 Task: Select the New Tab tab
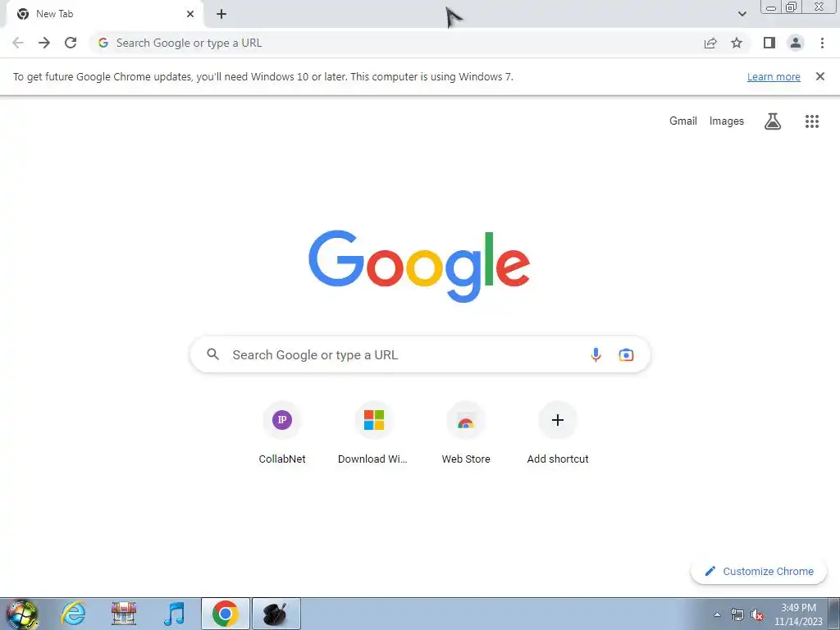tap(104, 15)
